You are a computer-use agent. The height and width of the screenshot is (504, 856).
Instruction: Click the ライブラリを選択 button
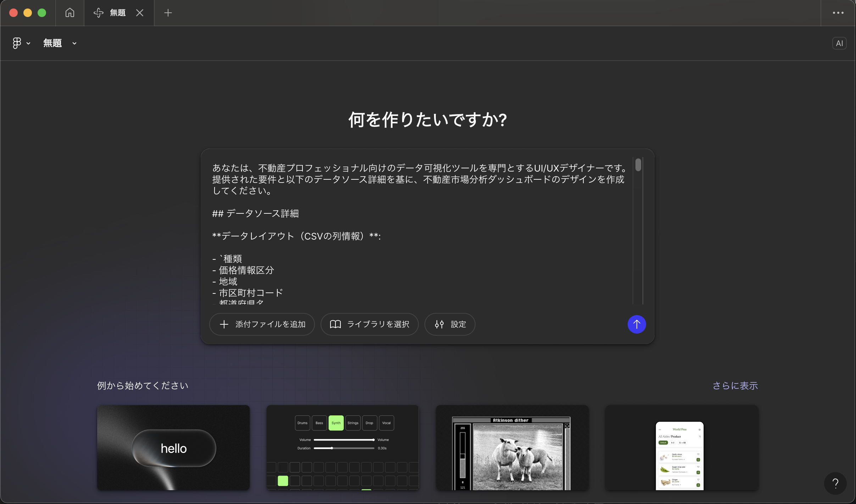tap(369, 324)
